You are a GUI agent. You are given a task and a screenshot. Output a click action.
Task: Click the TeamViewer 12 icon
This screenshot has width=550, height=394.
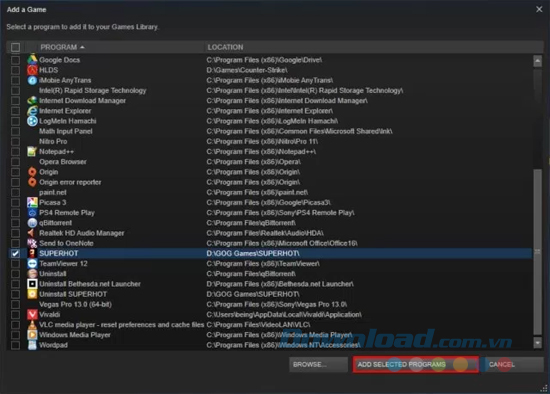[x=32, y=263]
